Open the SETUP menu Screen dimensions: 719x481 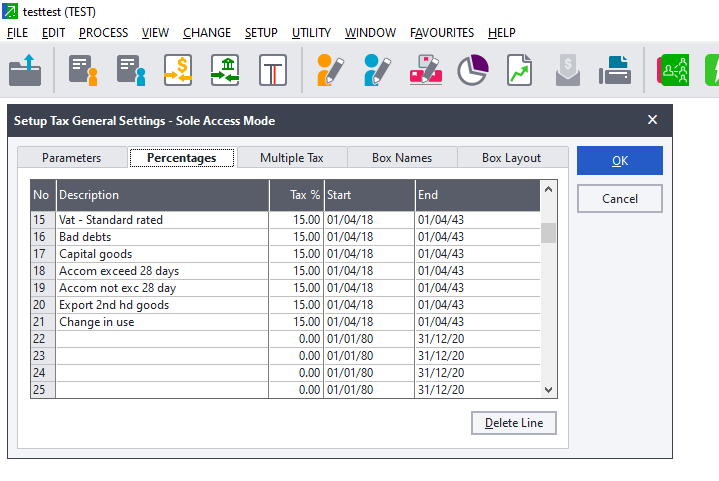[261, 33]
